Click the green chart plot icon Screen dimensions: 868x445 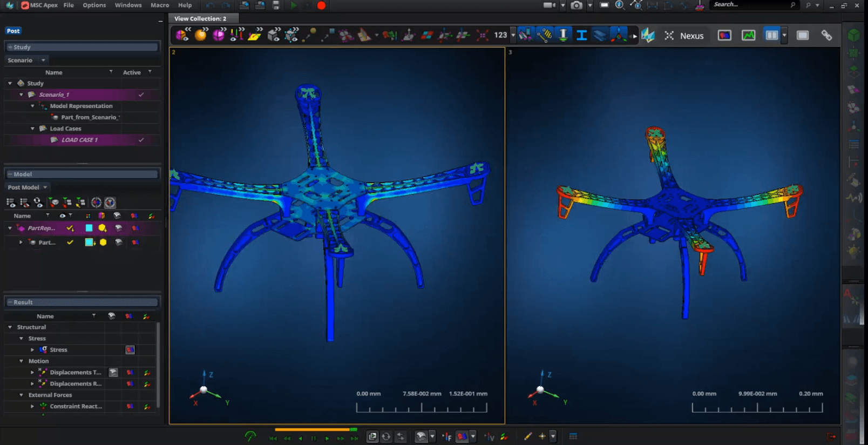coord(748,35)
